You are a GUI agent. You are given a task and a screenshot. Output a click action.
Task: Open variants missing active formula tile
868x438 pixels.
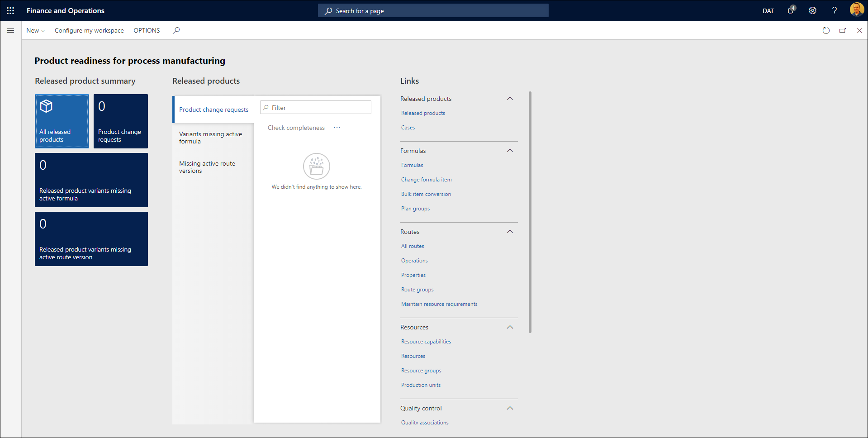click(x=91, y=180)
